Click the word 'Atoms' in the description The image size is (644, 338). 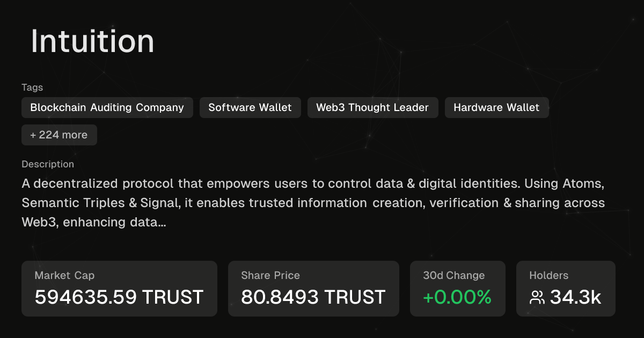point(583,183)
